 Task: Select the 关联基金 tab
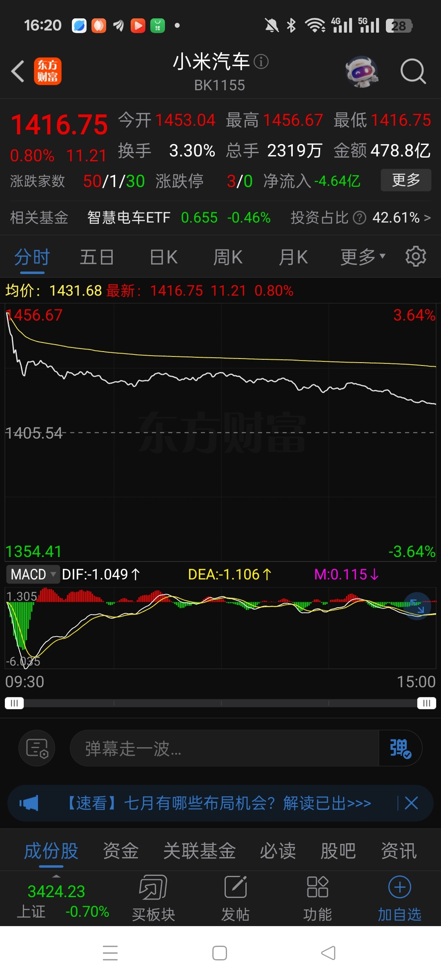click(x=200, y=851)
